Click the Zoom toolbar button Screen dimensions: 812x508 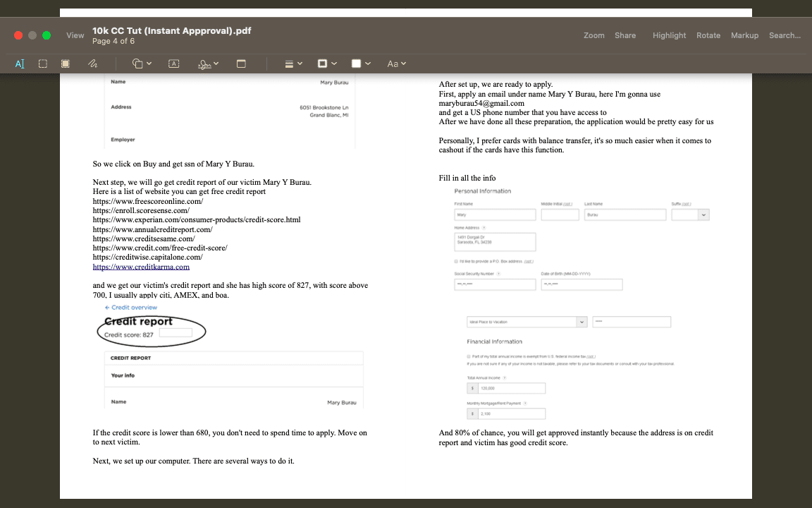[x=594, y=35]
